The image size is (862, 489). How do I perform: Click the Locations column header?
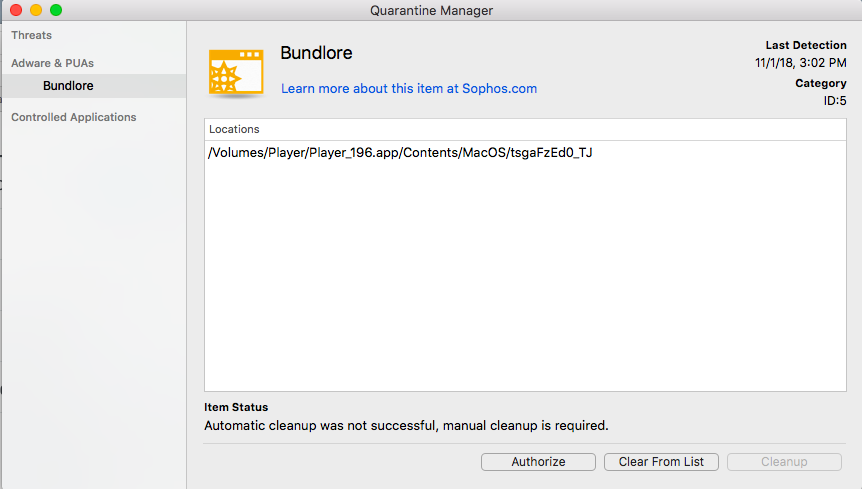pyautogui.click(x=234, y=129)
